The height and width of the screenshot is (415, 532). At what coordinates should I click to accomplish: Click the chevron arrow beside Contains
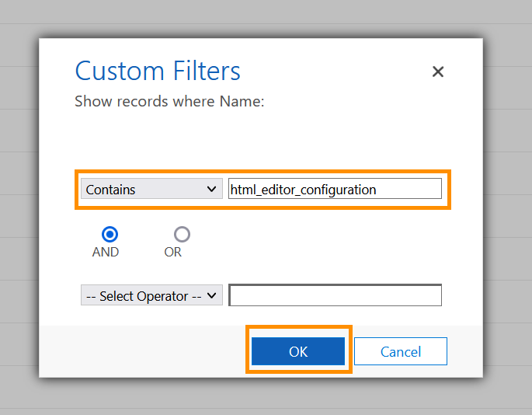[x=211, y=189]
